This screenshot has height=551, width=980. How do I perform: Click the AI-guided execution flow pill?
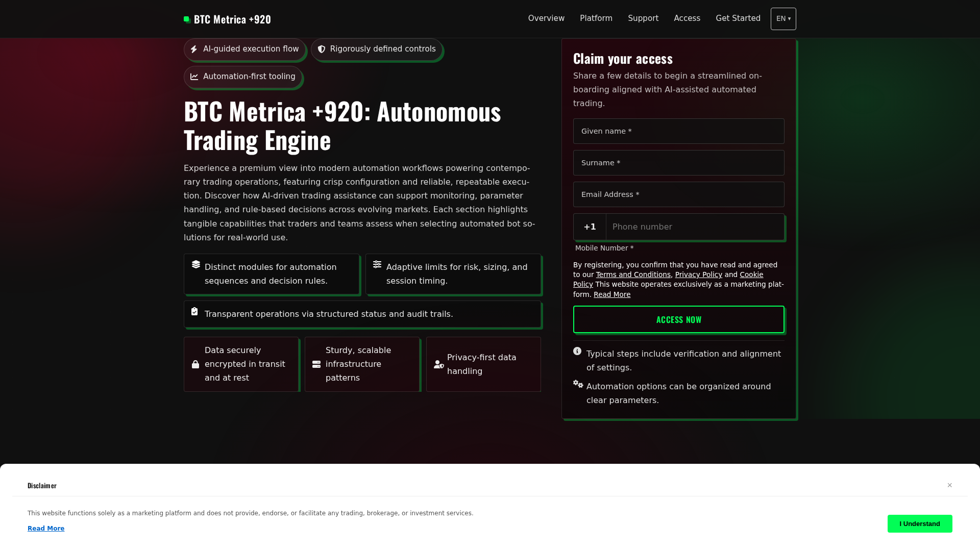click(x=244, y=49)
